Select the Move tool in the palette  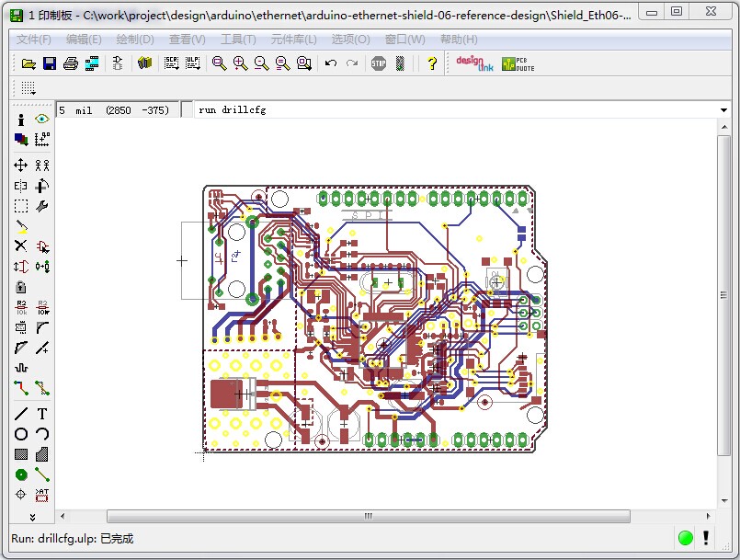20,166
